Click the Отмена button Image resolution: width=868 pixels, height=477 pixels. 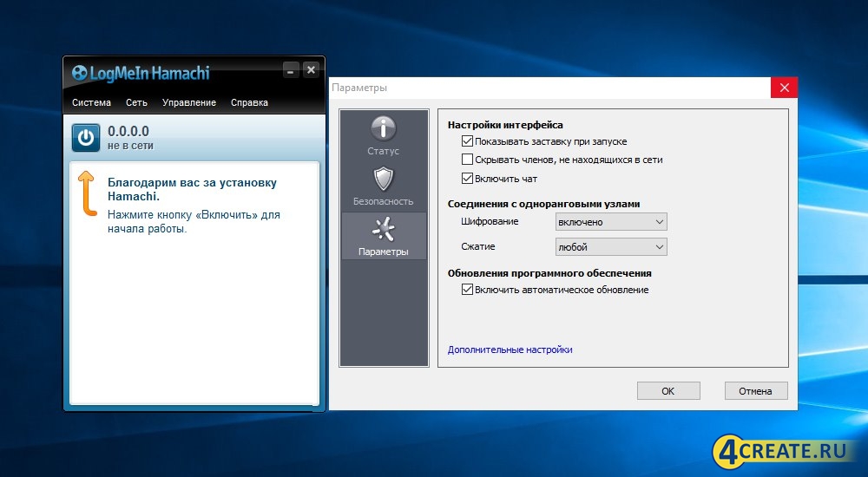click(x=756, y=390)
